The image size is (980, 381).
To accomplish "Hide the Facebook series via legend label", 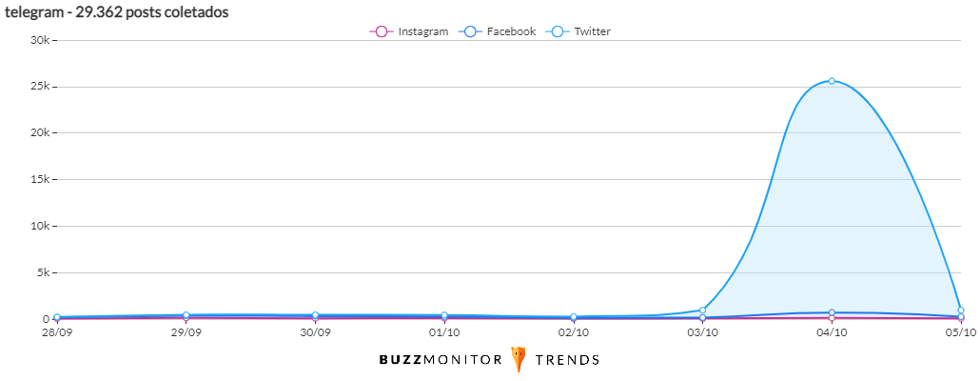I will [511, 31].
